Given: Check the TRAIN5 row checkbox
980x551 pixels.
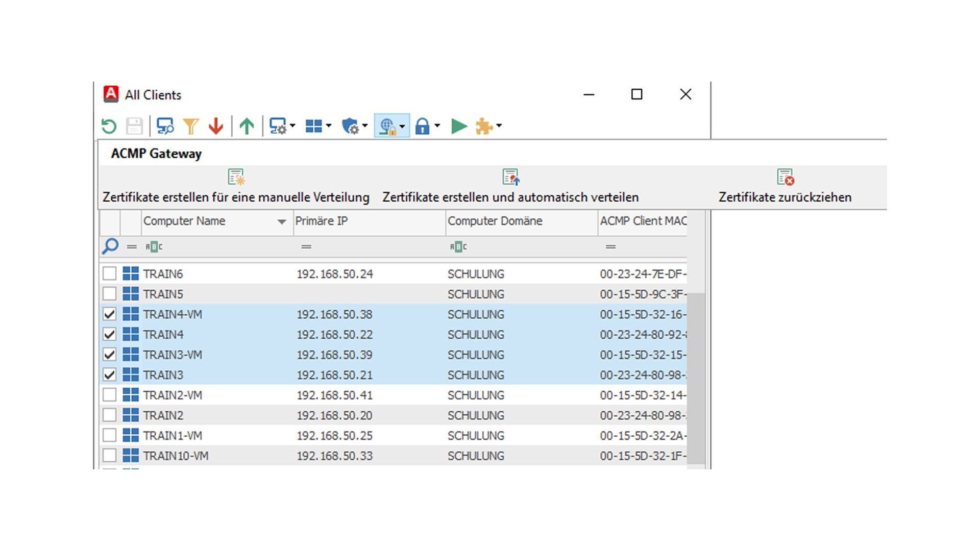Looking at the screenshot, I should click(x=109, y=294).
